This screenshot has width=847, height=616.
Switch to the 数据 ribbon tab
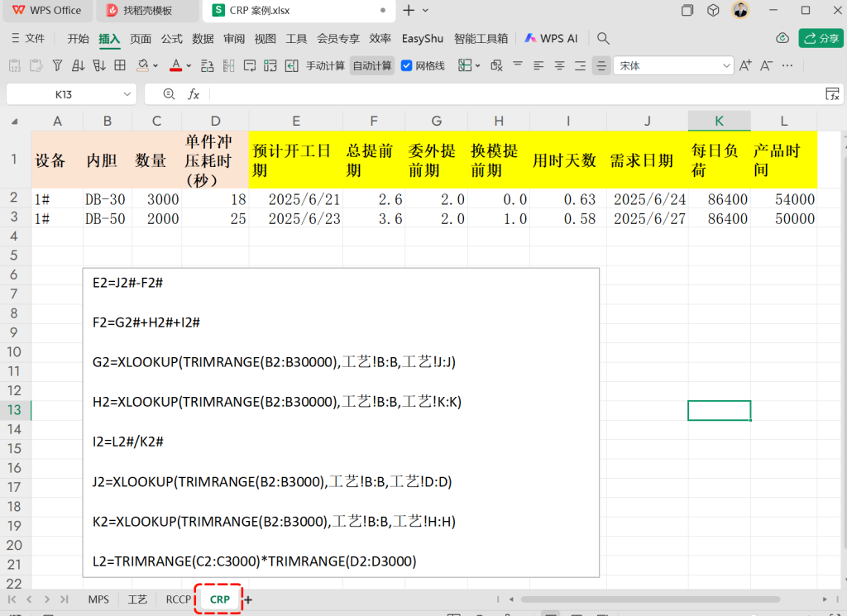(x=203, y=38)
